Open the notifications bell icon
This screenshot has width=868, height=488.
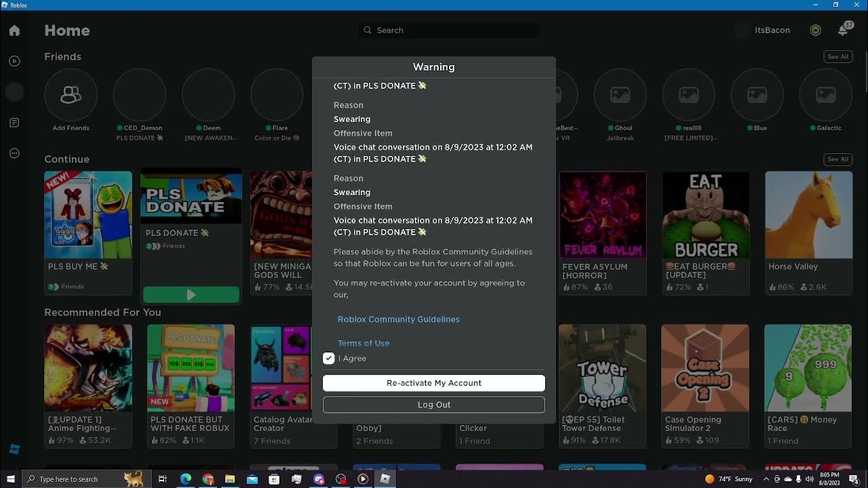point(843,30)
